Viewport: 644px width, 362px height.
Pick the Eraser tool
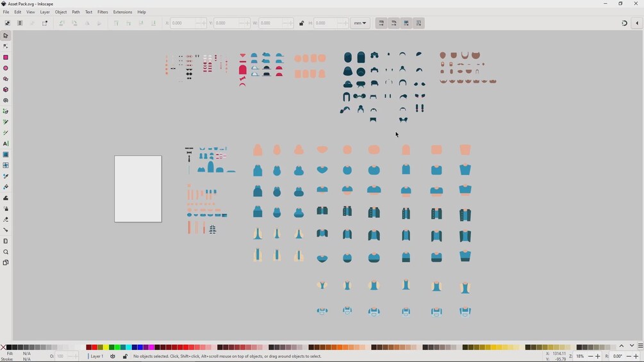(6, 219)
